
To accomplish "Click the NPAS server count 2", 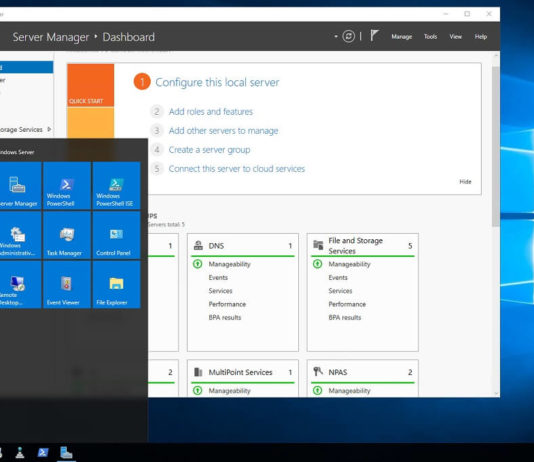I will point(410,372).
